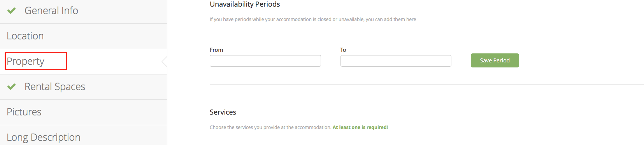Select the Property sidebar item
The width and height of the screenshot is (644, 145).
tap(26, 61)
